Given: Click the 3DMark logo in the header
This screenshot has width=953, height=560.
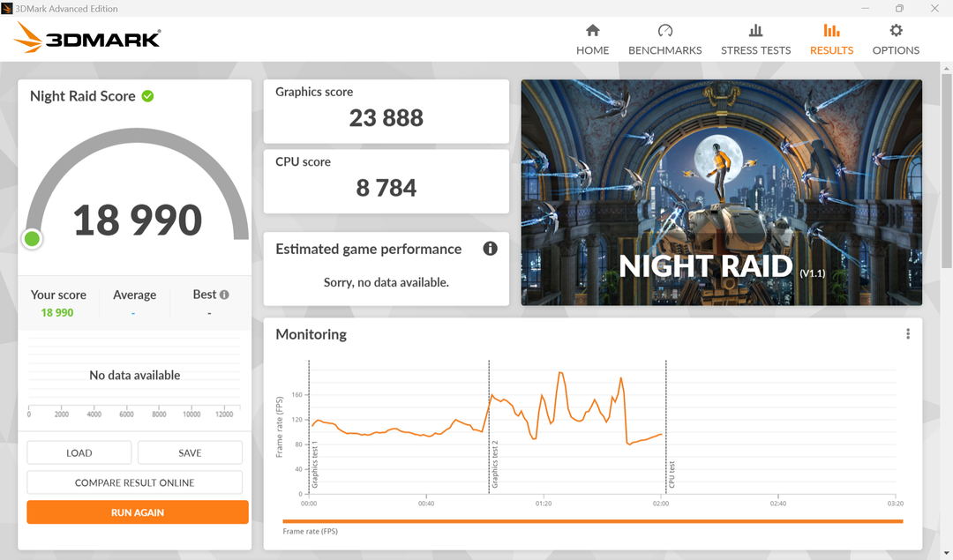Looking at the screenshot, I should pos(88,38).
